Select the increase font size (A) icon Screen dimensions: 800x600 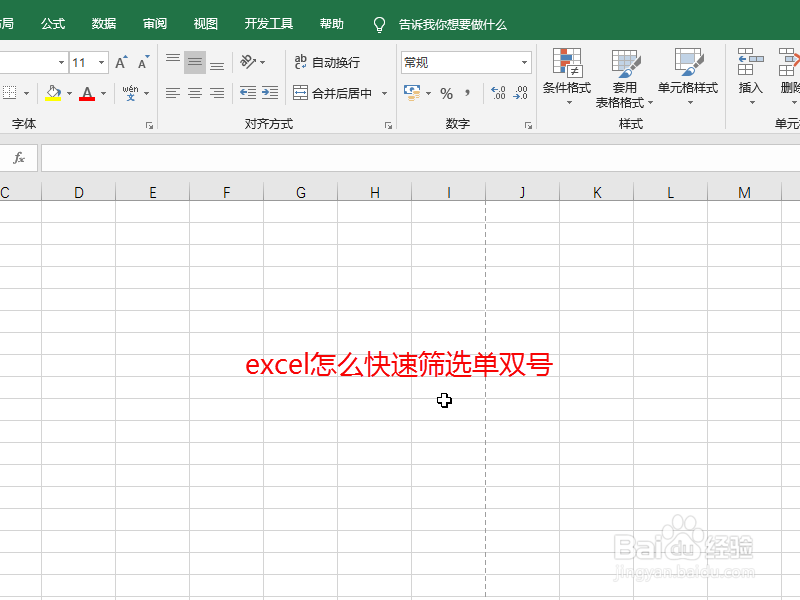119,61
